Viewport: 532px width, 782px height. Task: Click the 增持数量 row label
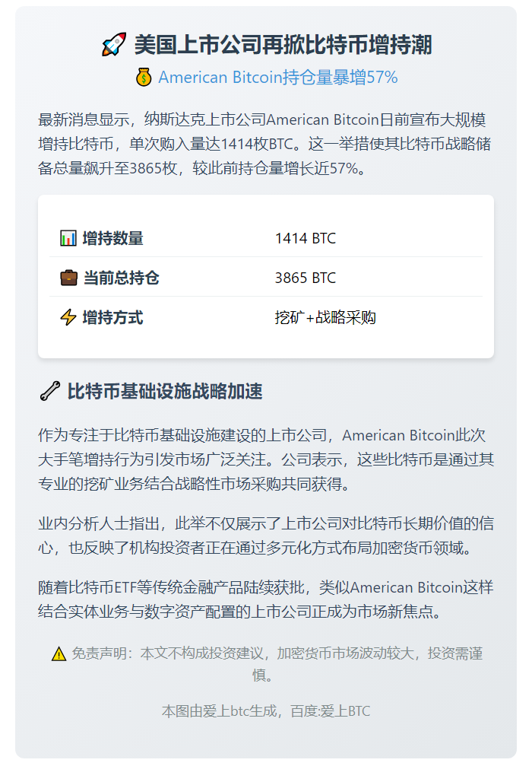click(112, 238)
